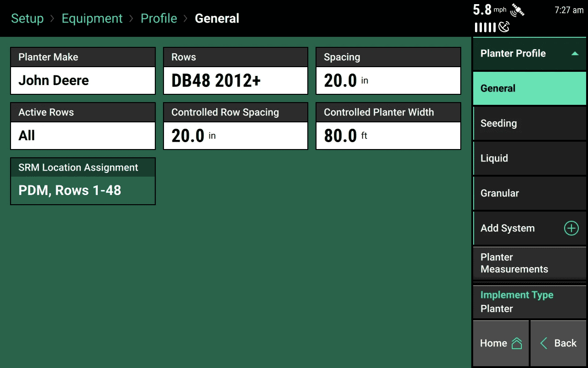
Task: Click the Home house icon
Action: [516, 343]
